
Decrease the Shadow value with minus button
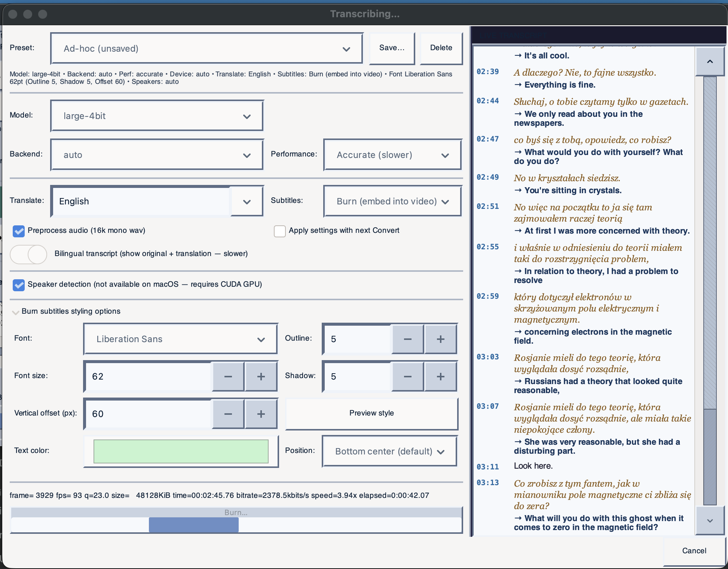(x=407, y=377)
